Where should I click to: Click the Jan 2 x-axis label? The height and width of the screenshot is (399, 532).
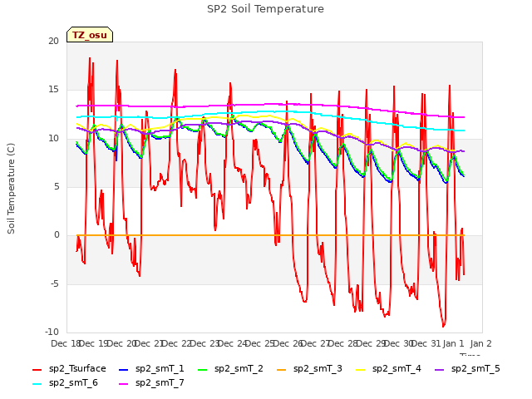(480, 343)
